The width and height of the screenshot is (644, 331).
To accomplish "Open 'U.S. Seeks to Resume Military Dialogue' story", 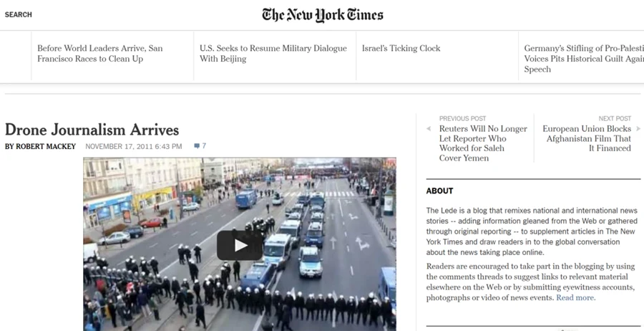I will (273, 54).
